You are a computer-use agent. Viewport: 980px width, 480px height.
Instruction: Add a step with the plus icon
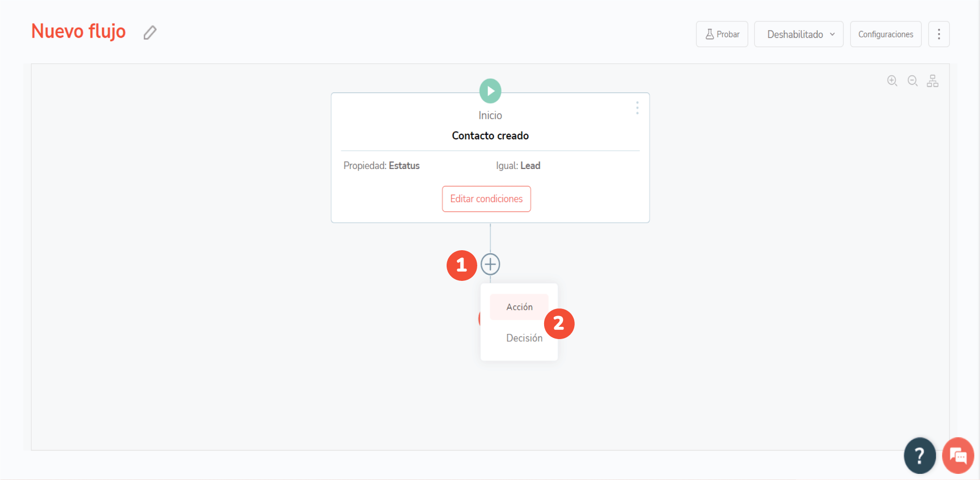(x=490, y=264)
